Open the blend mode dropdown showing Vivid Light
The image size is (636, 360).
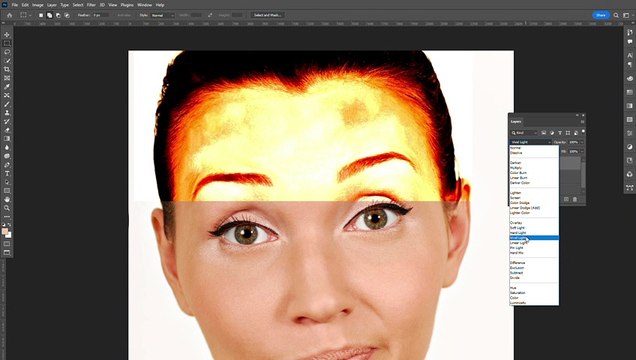[x=531, y=142]
